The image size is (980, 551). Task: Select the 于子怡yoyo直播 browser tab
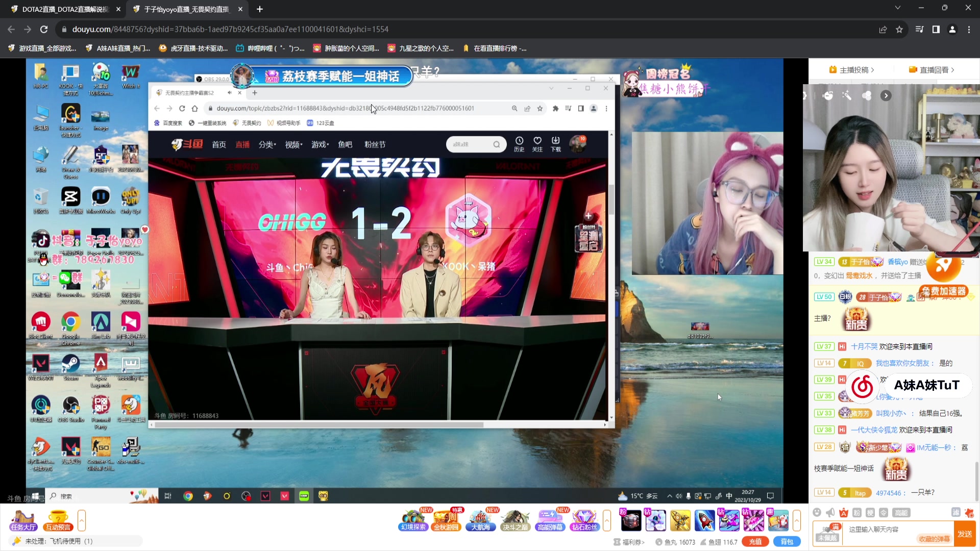(187, 9)
